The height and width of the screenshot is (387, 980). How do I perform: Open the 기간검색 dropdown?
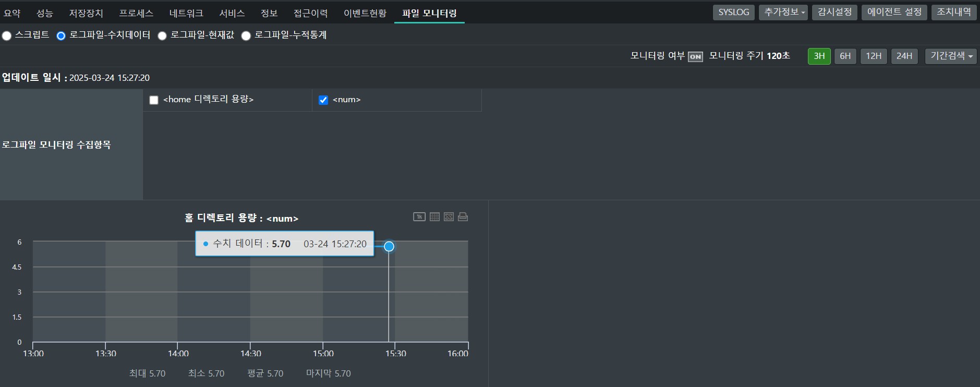click(950, 56)
